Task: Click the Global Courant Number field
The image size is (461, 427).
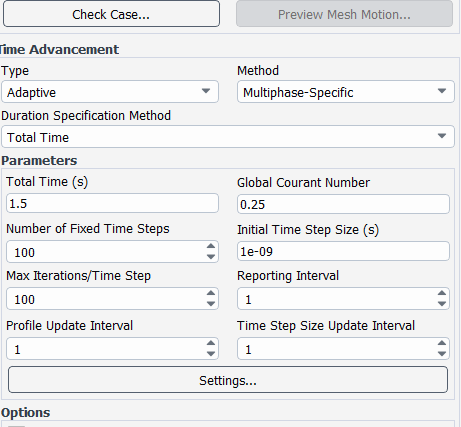Action: pos(343,204)
